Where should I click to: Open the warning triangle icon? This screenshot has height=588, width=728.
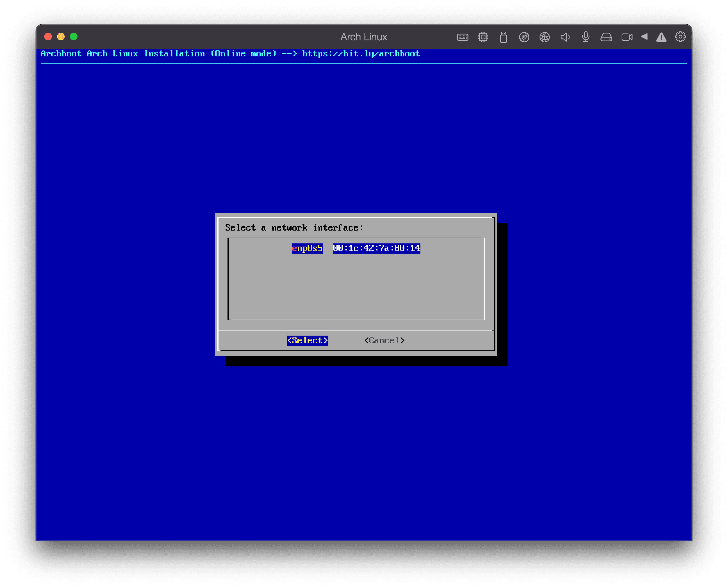pyautogui.click(x=661, y=37)
